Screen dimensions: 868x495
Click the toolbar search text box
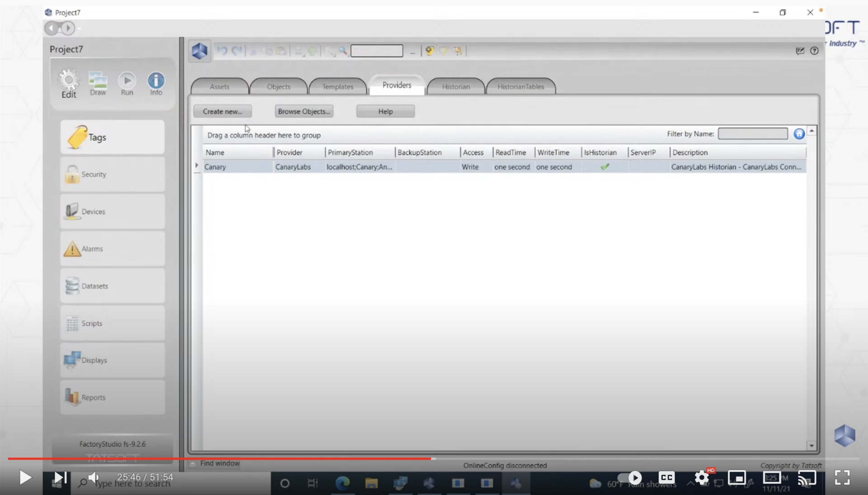point(377,51)
